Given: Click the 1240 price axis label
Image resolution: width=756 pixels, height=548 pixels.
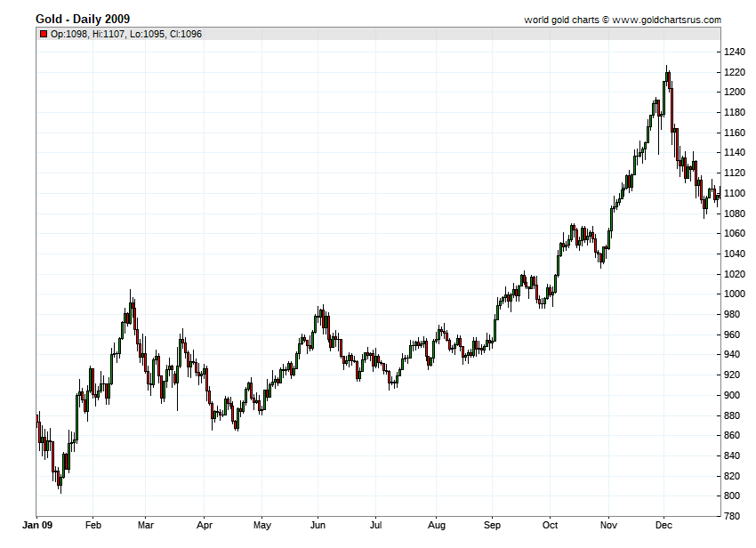Looking at the screenshot, I should click(735, 52).
